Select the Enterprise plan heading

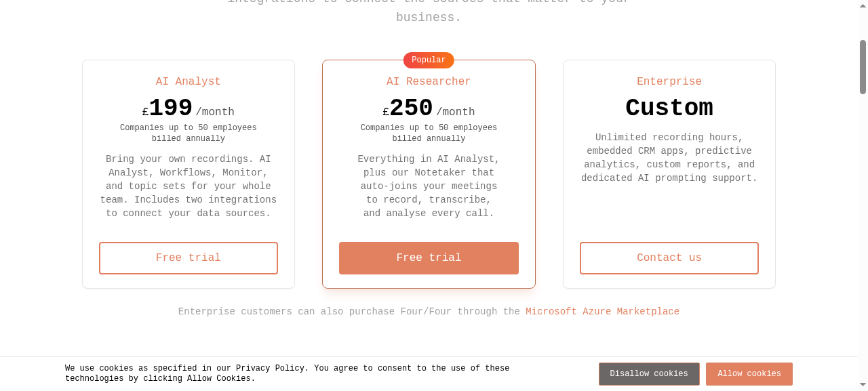coord(669,81)
